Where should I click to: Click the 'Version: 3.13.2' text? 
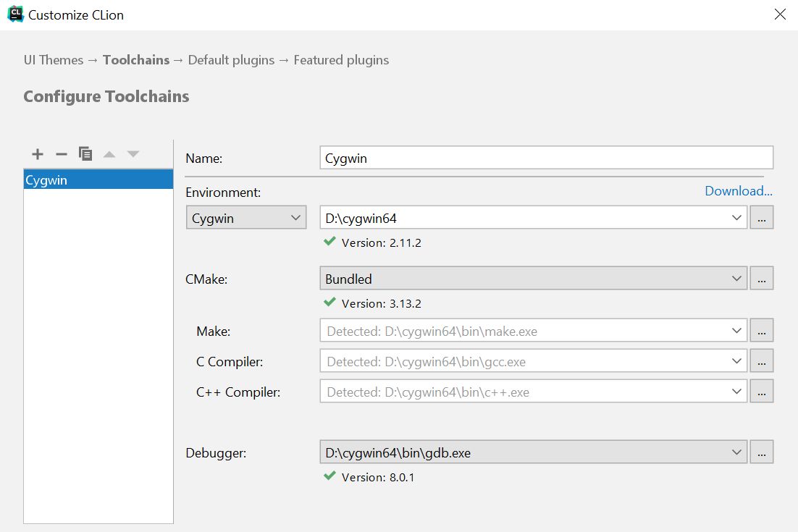click(381, 303)
